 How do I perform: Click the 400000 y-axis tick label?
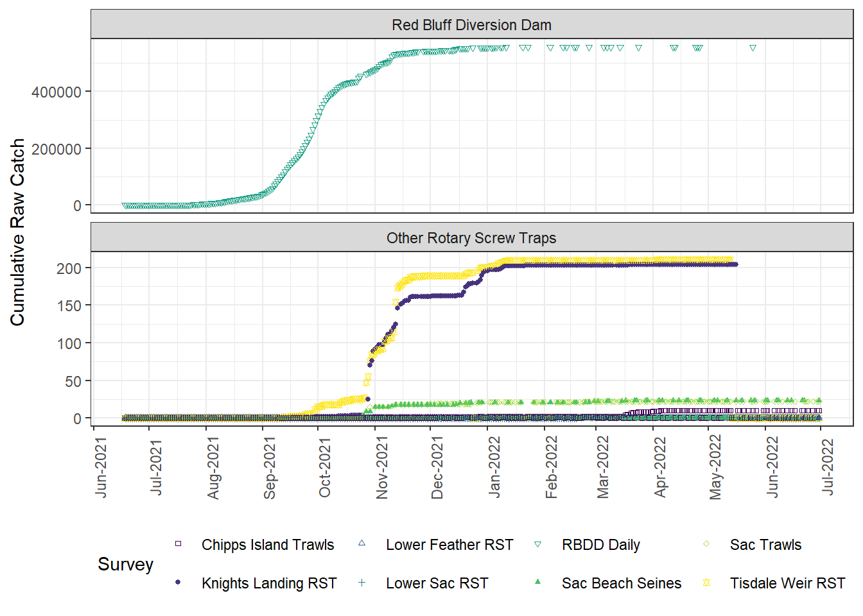57,92
